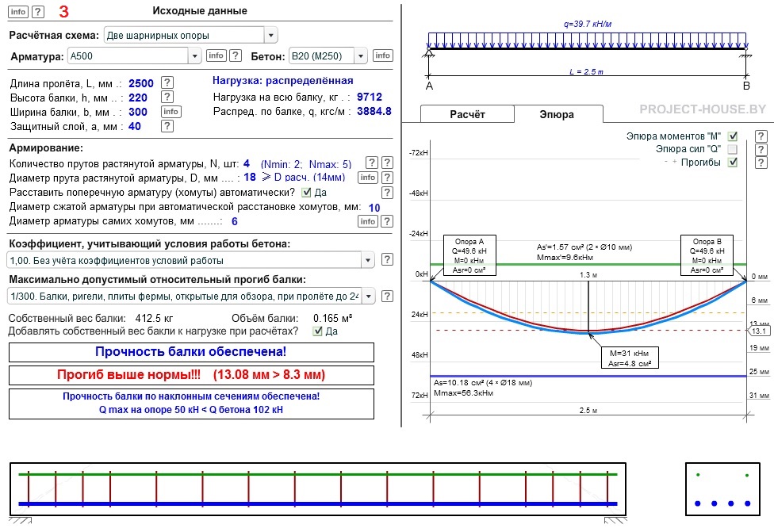Viewport: 774px width, 532px height.
Task: Open info for Диаметр прута растянутой арматуры
Action: coord(368,177)
